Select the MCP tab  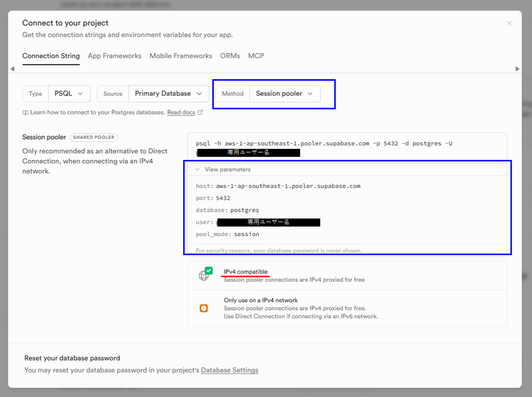[256, 56]
